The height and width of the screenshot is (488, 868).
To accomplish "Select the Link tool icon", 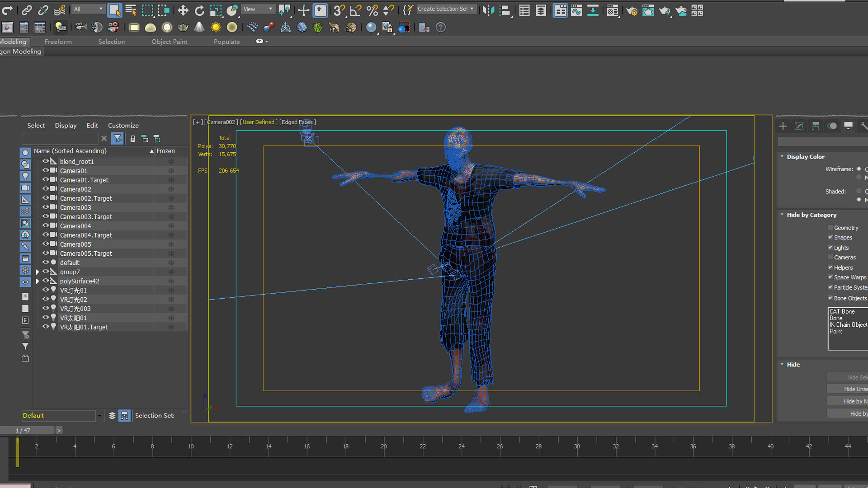I will [27, 10].
